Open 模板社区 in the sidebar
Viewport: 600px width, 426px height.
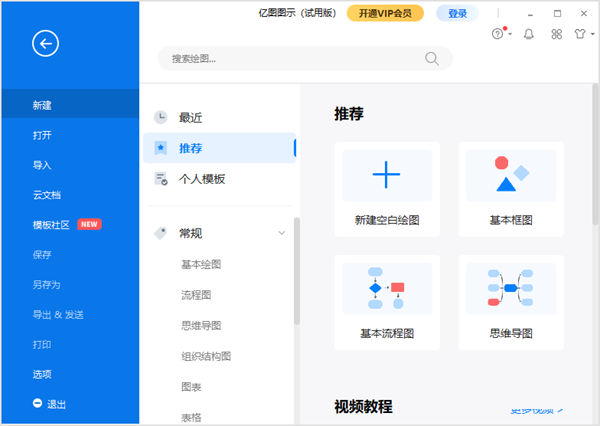pyautogui.click(x=51, y=225)
